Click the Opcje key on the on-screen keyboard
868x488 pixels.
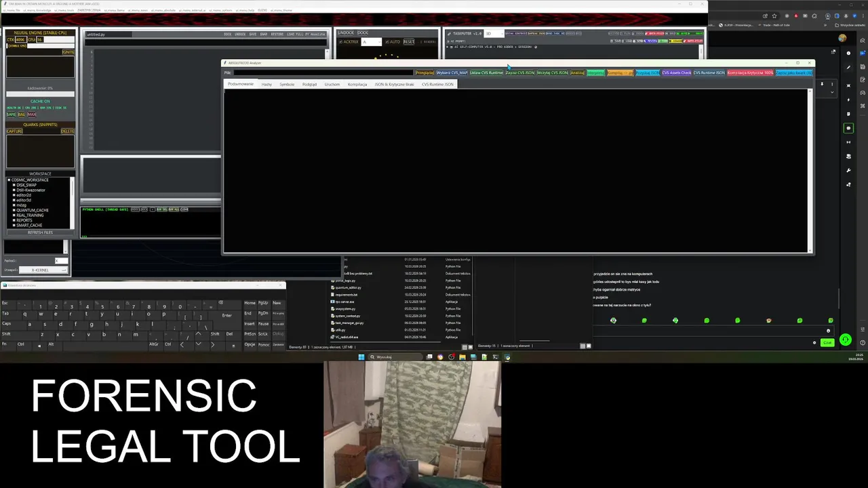tap(250, 346)
